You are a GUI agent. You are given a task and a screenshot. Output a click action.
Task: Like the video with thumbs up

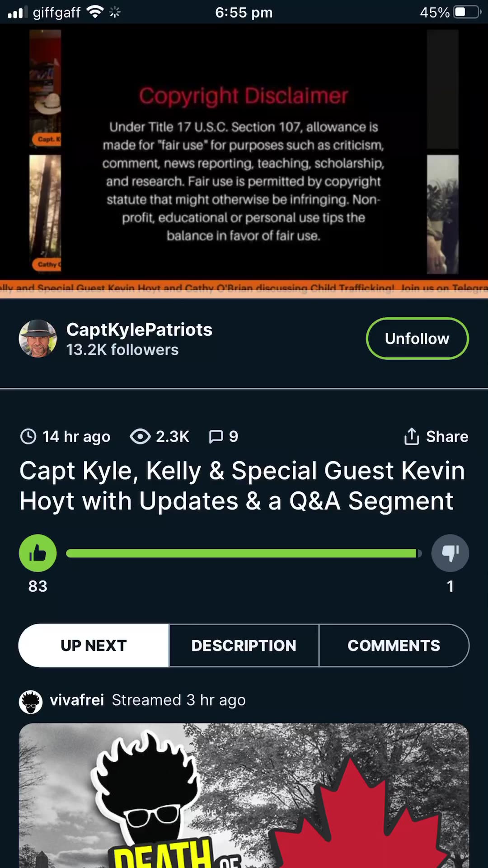pos(38,553)
